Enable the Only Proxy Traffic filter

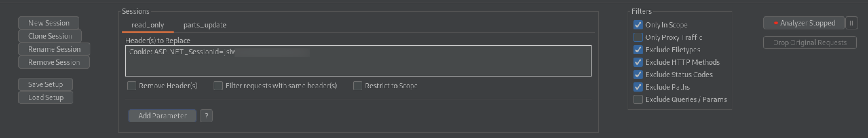click(638, 37)
